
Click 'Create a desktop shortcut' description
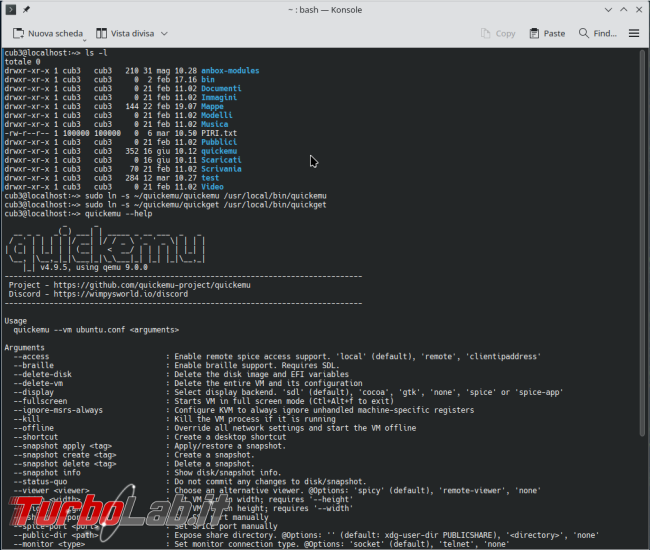point(230,437)
